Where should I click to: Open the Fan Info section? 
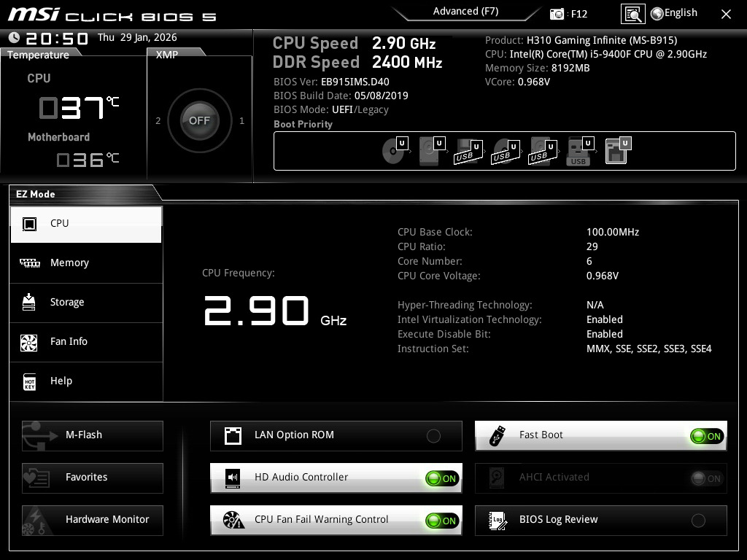coord(86,342)
